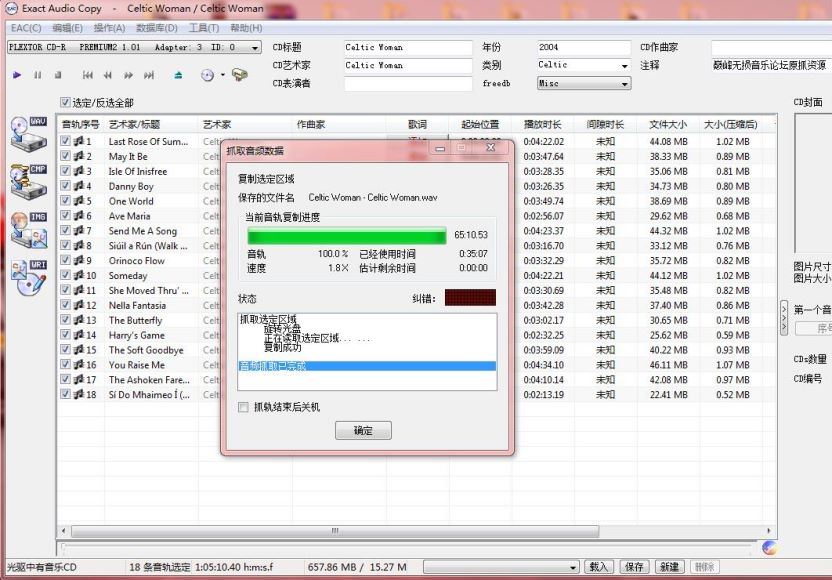The width and height of the screenshot is (832, 580).
Task: Click the CMP compressed extract icon
Action: [29, 181]
